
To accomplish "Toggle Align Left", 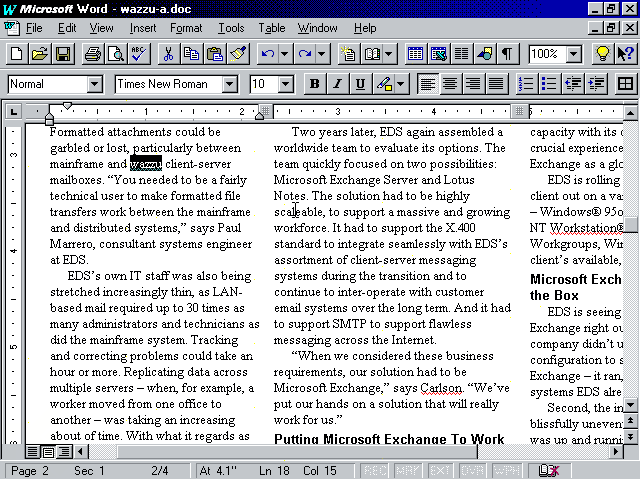I will (427, 84).
